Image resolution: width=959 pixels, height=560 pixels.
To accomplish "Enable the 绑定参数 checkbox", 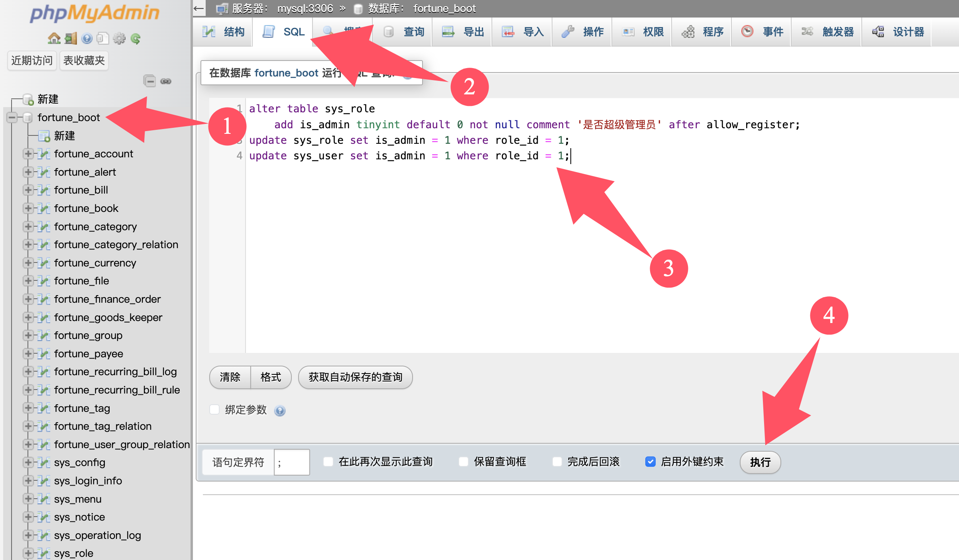I will pyautogui.click(x=214, y=409).
